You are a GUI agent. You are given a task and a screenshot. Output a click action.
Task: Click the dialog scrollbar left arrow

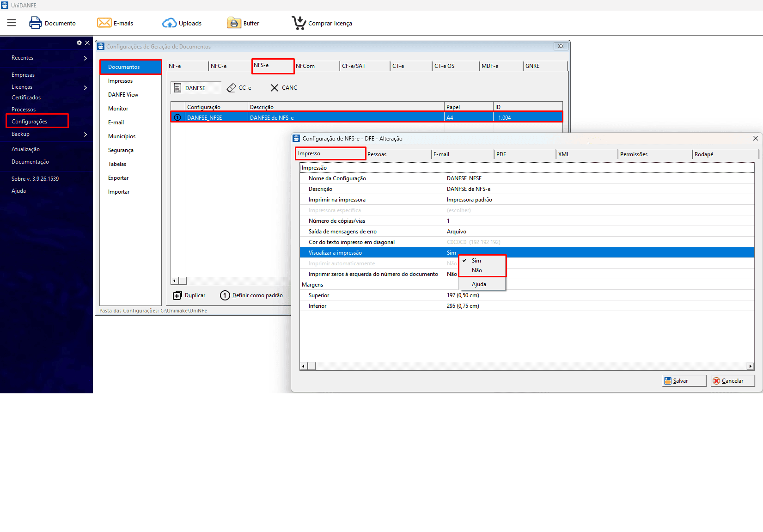click(304, 366)
